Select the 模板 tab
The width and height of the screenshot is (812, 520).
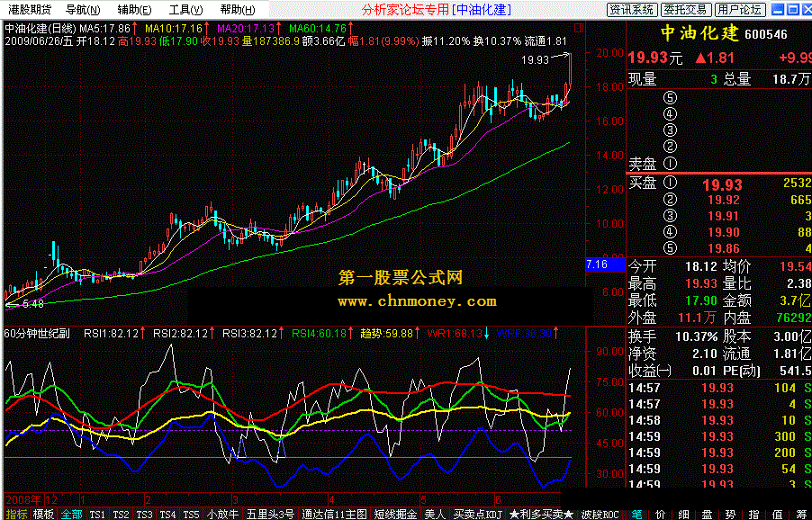pyautogui.click(x=43, y=514)
